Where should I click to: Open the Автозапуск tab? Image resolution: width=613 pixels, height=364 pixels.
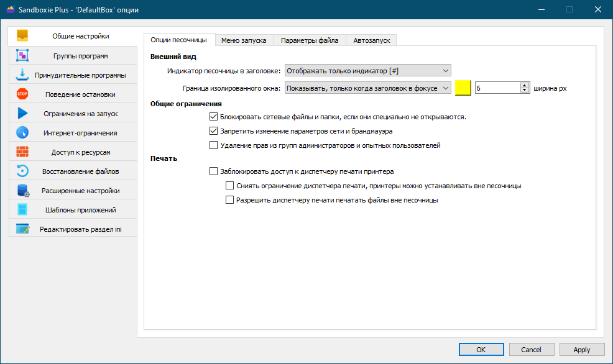[371, 40]
